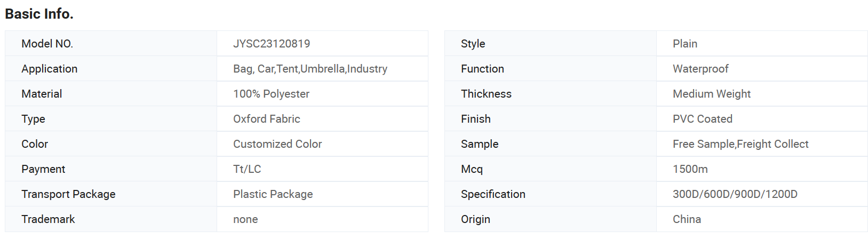Image resolution: width=868 pixels, height=239 pixels.
Task: Click the Application label cell
Action: [x=111, y=69]
